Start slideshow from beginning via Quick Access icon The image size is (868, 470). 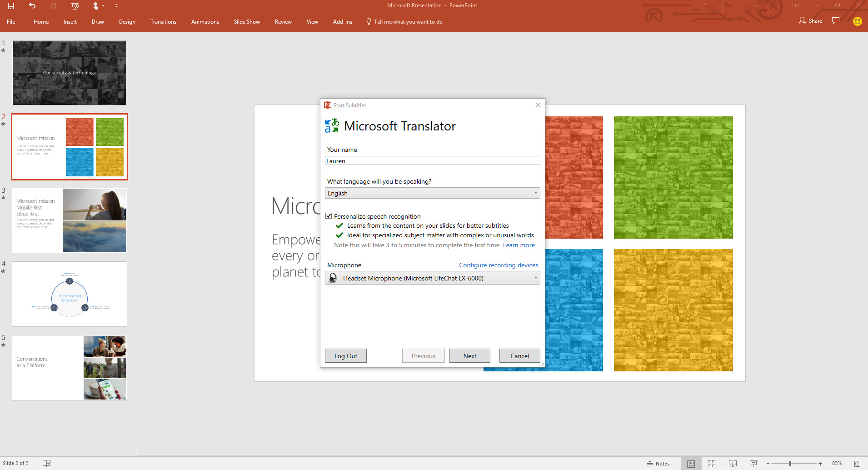tap(75, 5)
